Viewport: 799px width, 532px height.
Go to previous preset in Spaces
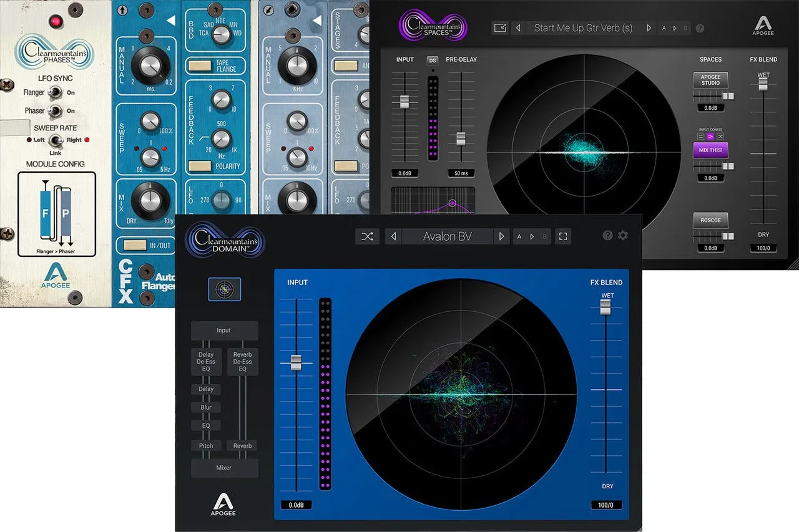point(518,28)
